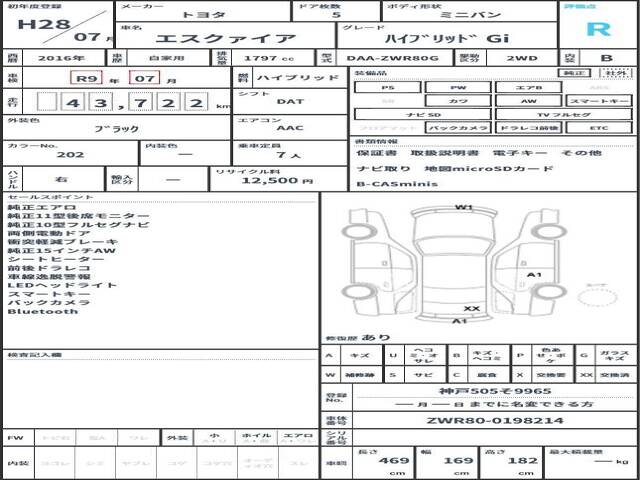Viewport: 640px width, 480px height.
Task: Click the car damage diagram
Action: [x=460, y=265]
